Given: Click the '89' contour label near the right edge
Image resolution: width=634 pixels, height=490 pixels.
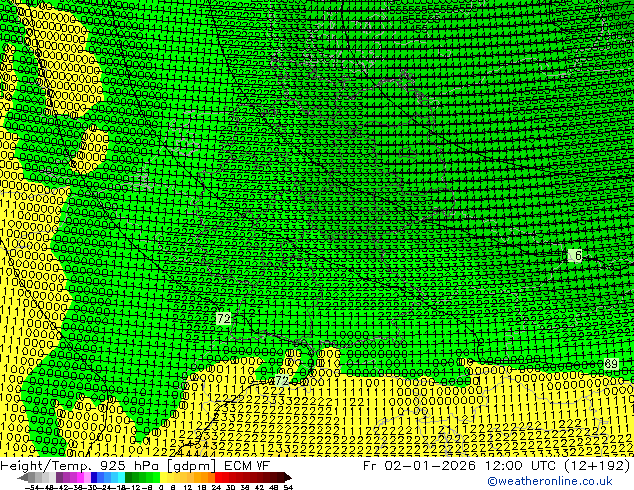Looking at the screenshot, I should point(611,363).
